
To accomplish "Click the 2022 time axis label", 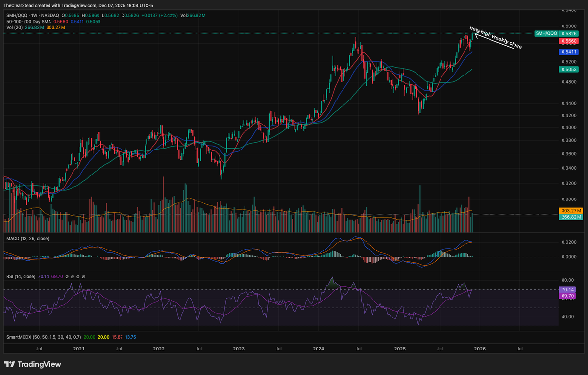I will 159,349.
